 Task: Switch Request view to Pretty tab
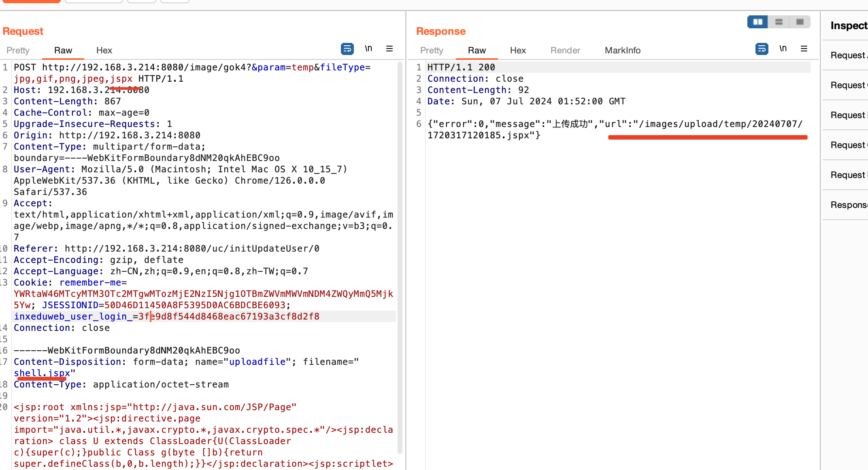tap(18, 51)
